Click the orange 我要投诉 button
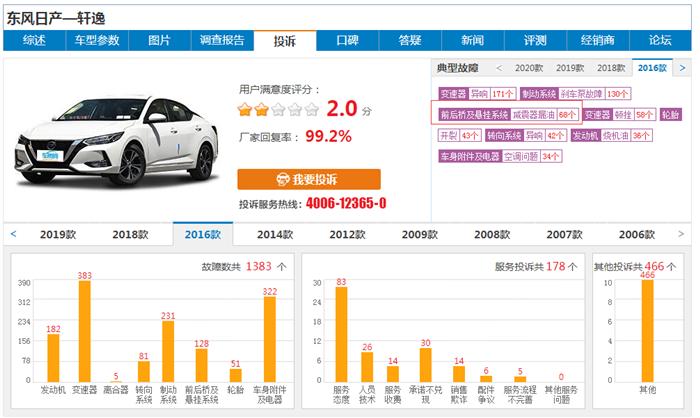The width and height of the screenshot is (700, 418). pyautogui.click(x=309, y=180)
